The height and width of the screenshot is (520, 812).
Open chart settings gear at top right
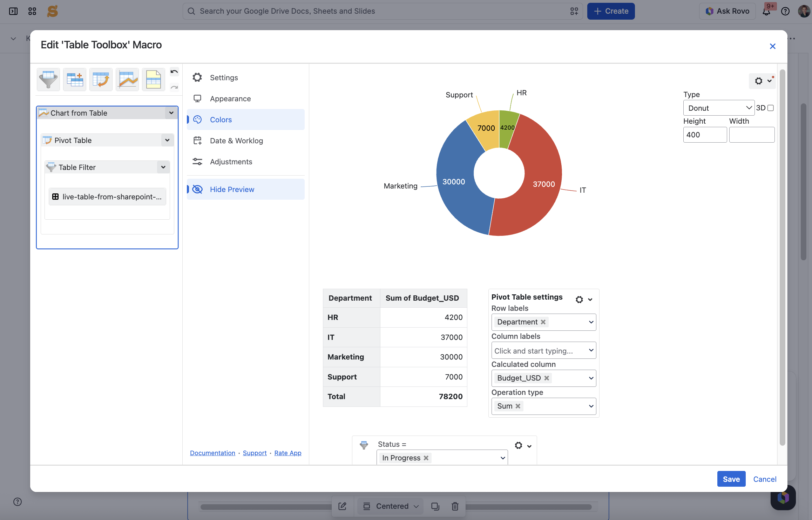[759, 81]
